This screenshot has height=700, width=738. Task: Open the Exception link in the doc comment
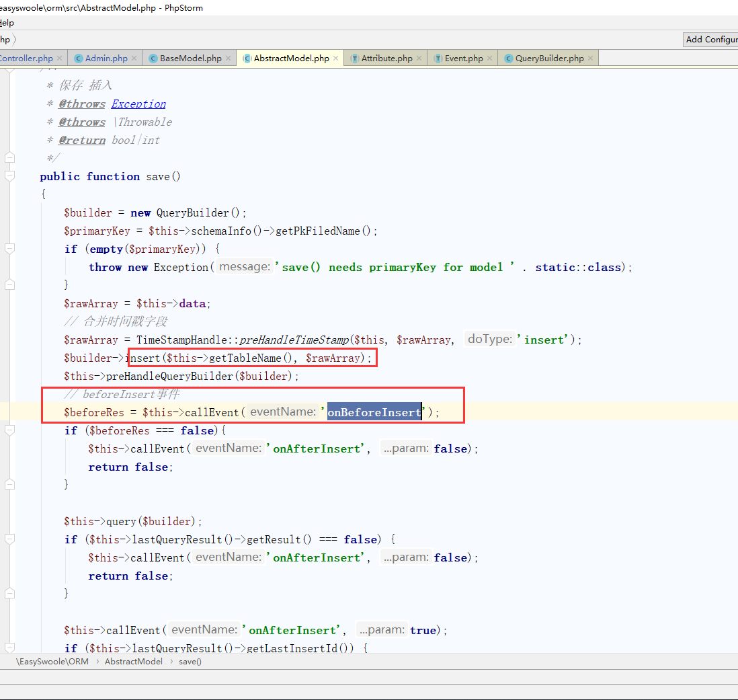pos(138,104)
